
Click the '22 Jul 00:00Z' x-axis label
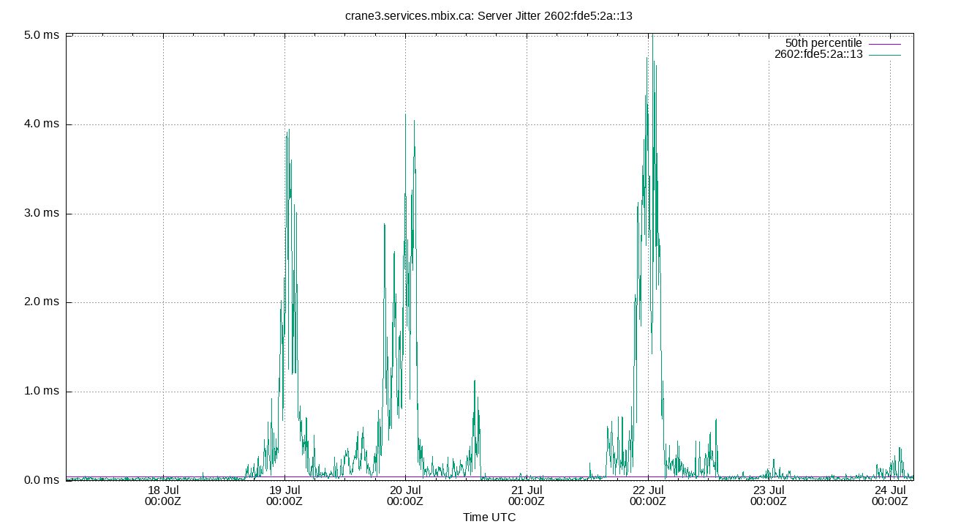(x=648, y=496)
